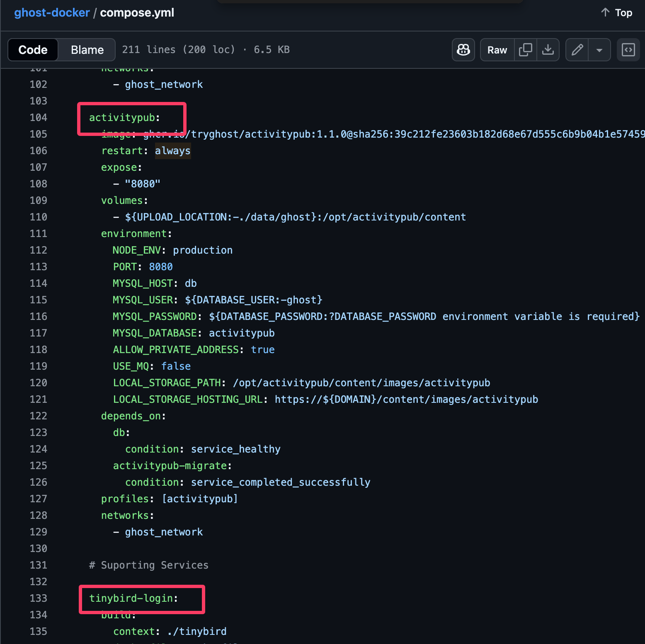Click '# Suporting Services' comment

(149, 565)
